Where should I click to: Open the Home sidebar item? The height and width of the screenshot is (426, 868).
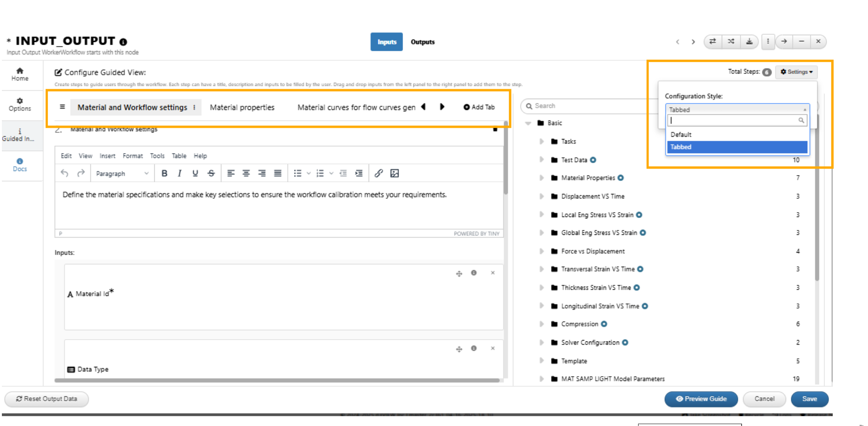pyautogui.click(x=20, y=74)
